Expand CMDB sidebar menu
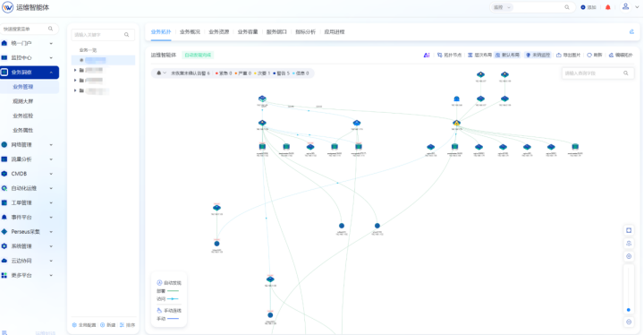 pyautogui.click(x=29, y=174)
